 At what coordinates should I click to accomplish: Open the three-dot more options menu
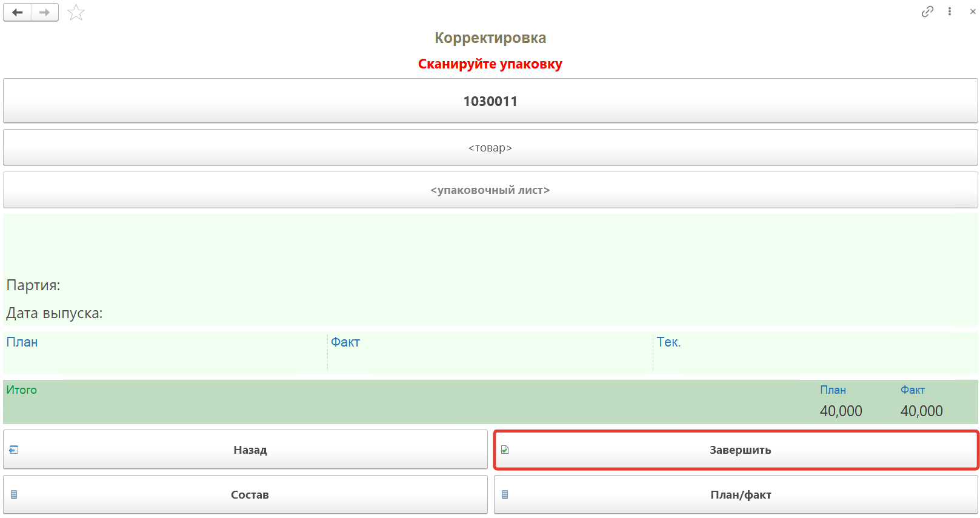click(x=949, y=12)
